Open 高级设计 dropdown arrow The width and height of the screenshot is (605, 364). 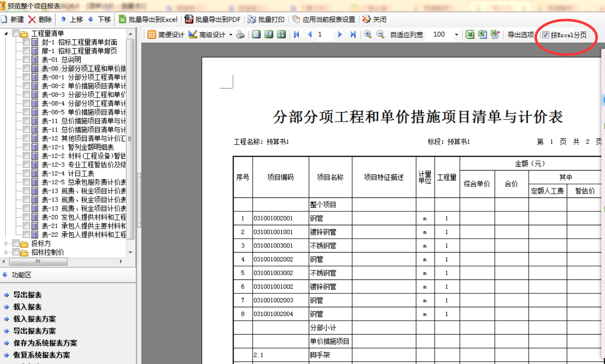tap(231, 35)
